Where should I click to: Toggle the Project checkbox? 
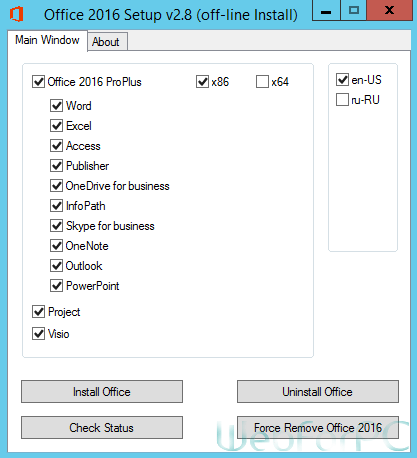click(x=39, y=312)
